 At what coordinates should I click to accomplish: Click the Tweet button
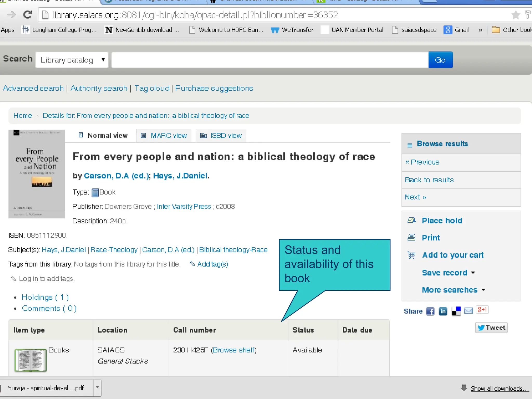click(491, 328)
